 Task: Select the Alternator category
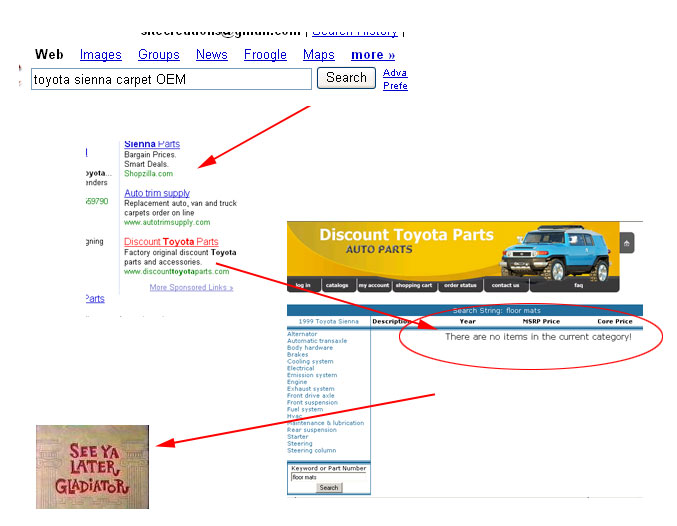(x=302, y=334)
